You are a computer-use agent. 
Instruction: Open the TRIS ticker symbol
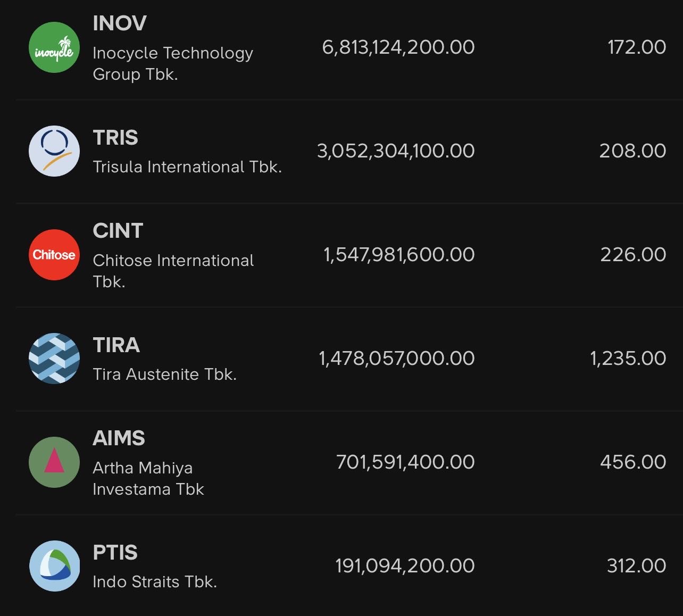pyautogui.click(x=115, y=138)
